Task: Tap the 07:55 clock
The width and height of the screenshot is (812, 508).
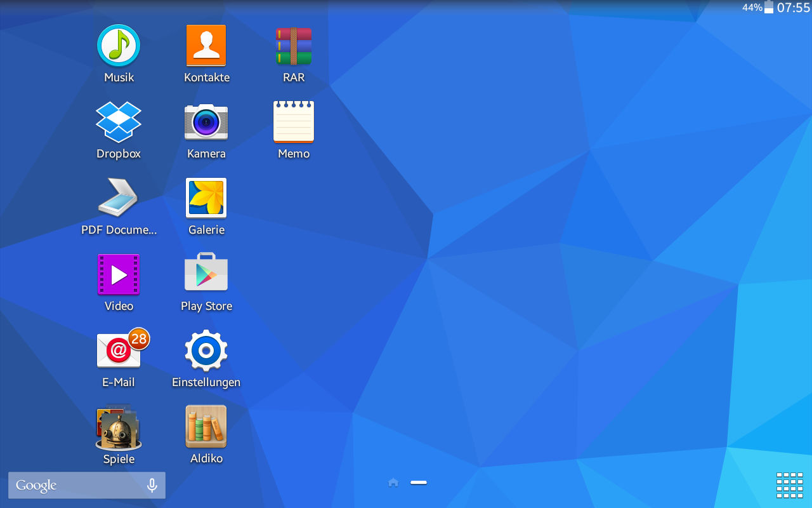Action: [x=794, y=8]
